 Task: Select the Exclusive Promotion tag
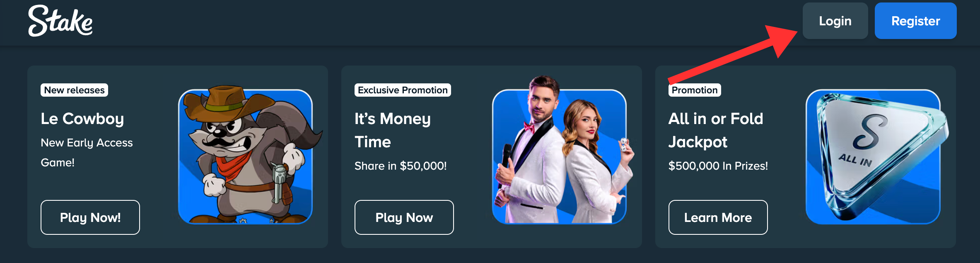(403, 90)
